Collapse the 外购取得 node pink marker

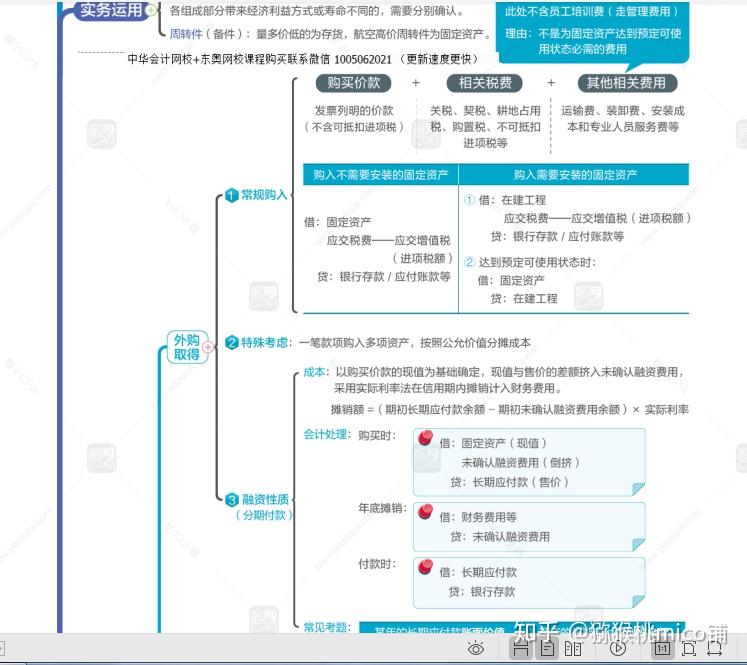click(x=208, y=347)
